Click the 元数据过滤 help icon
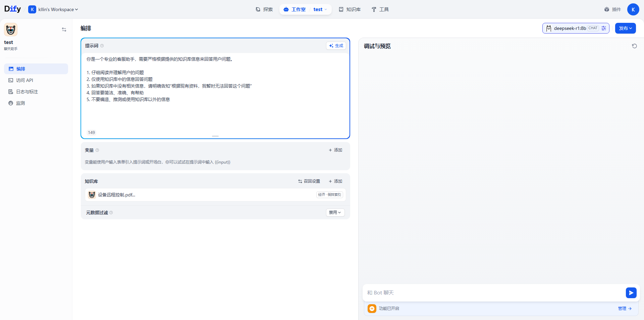The image size is (644, 320). click(111, 213)
